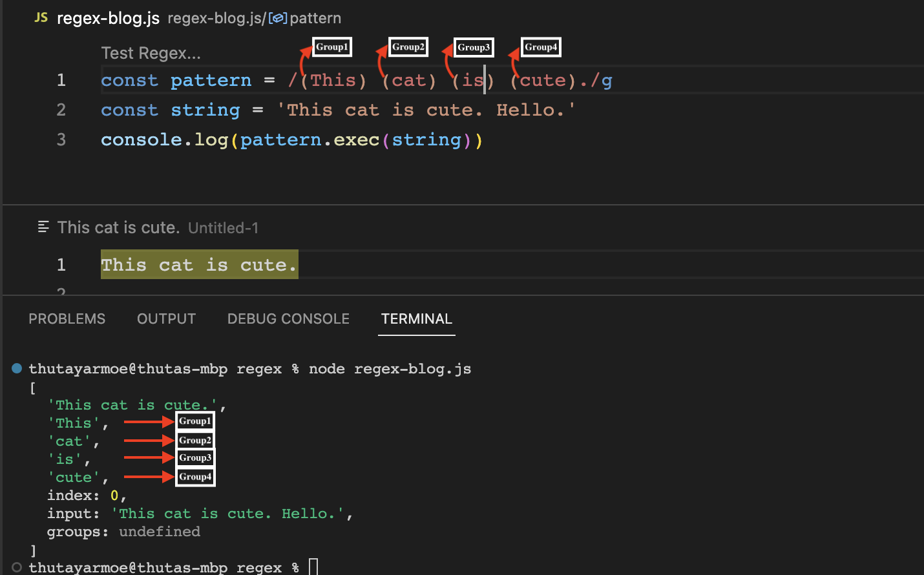Image resolution: width=924 pixels, height=575 pixels.
Task: Click the Group3 arrow label in terminal output
Action: pos(194,457)
